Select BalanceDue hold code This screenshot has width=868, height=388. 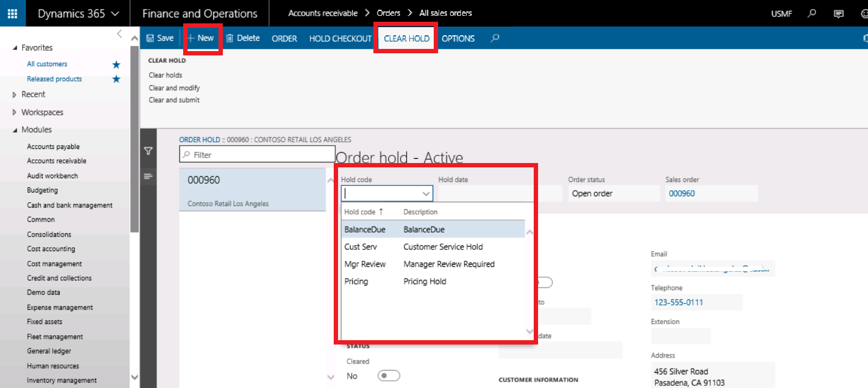pyautogui.click(x=433, y=229)
